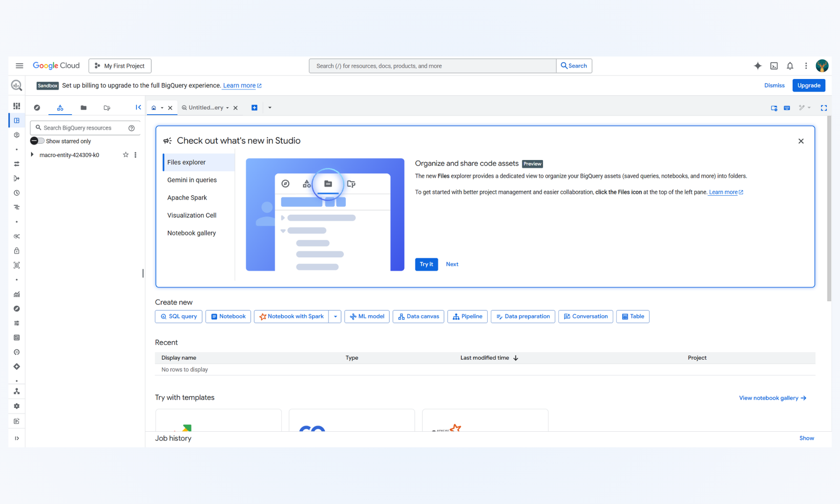Image resolution: width=840 pixels, height=504 pixels.
Task: Open the Untitled query tab dropdown arrow
Action: 228,108
